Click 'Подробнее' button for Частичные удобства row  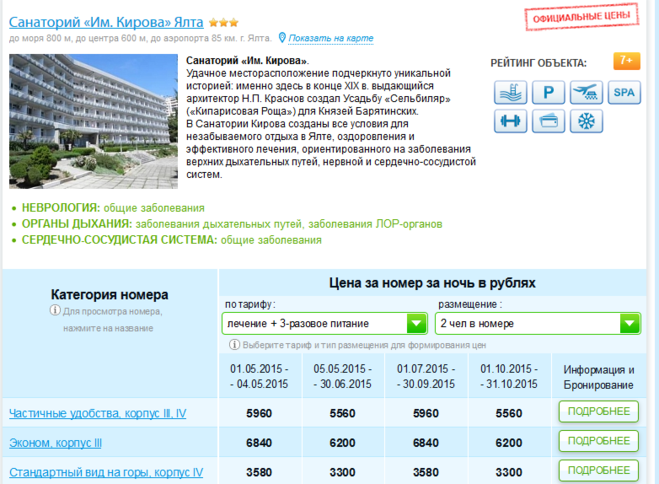click(x=598, y=412)
